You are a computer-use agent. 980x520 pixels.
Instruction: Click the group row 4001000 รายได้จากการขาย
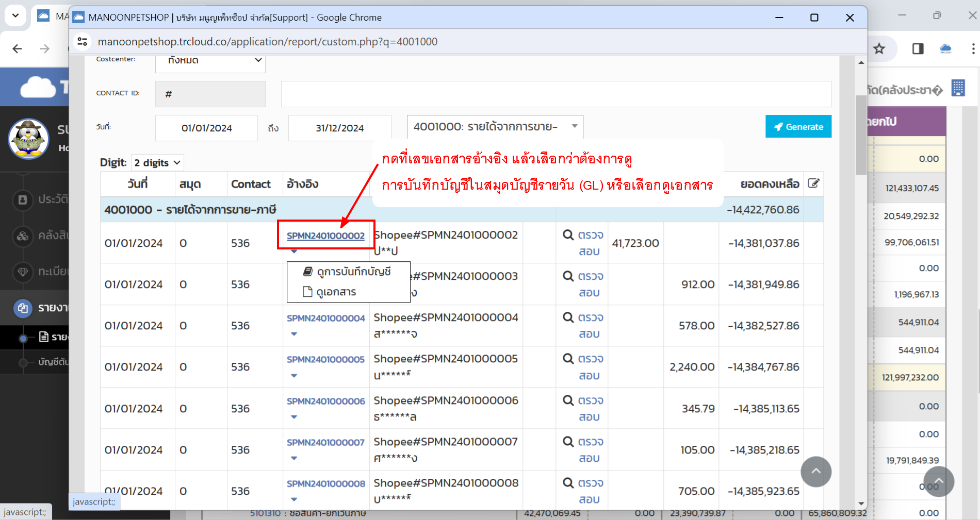click(x=462, y=210)
